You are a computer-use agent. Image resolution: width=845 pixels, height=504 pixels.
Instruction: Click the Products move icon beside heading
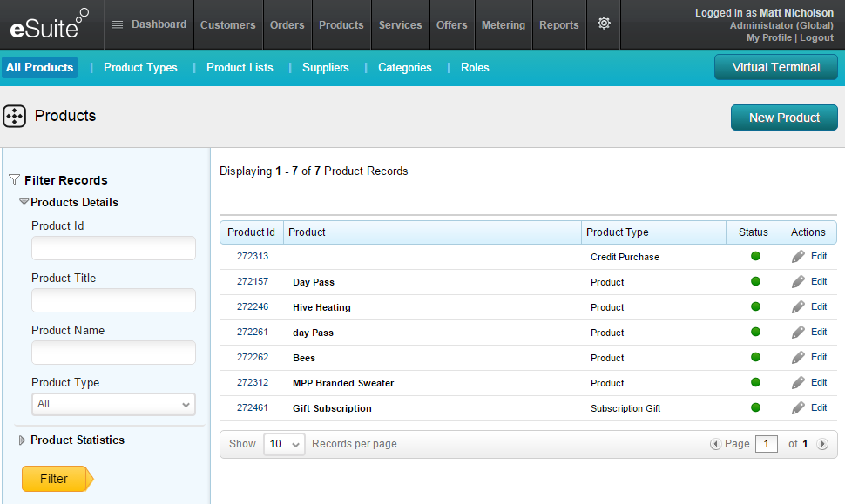15,117
